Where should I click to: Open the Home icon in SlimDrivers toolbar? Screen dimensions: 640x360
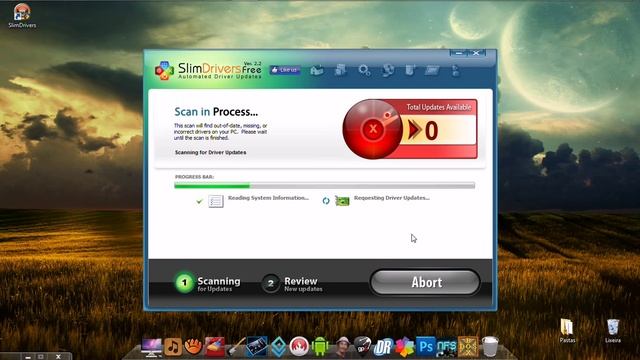click(x=317, y=71)
